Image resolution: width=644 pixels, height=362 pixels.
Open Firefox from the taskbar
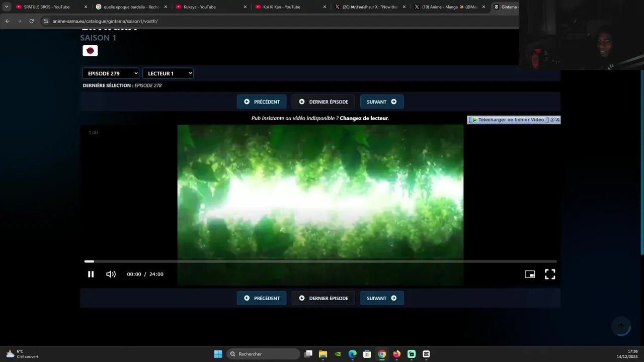(x=397, y=354)
